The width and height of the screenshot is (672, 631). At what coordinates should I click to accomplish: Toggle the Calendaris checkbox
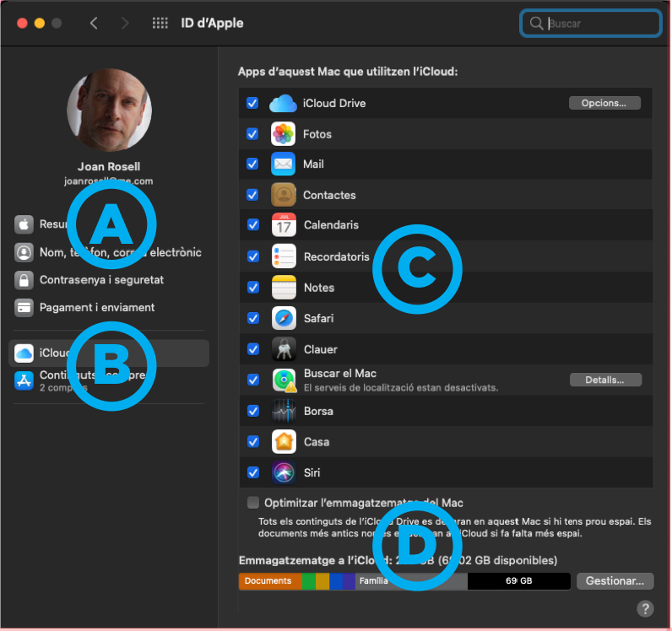(x=253, y=225)
